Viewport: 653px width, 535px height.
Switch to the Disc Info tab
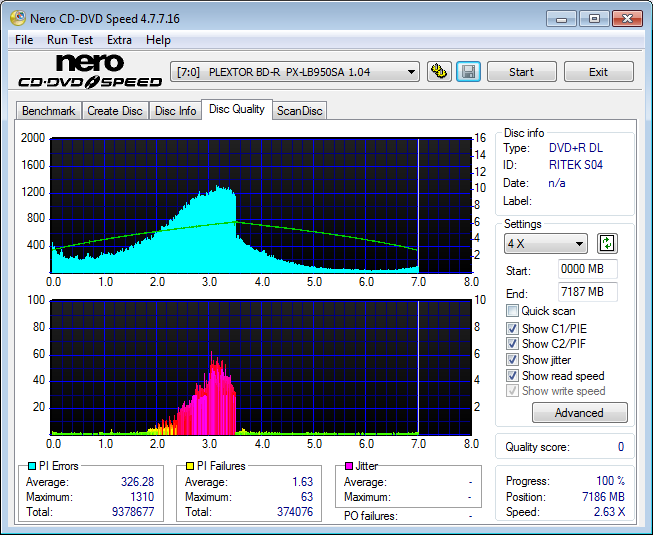point(175,111)
